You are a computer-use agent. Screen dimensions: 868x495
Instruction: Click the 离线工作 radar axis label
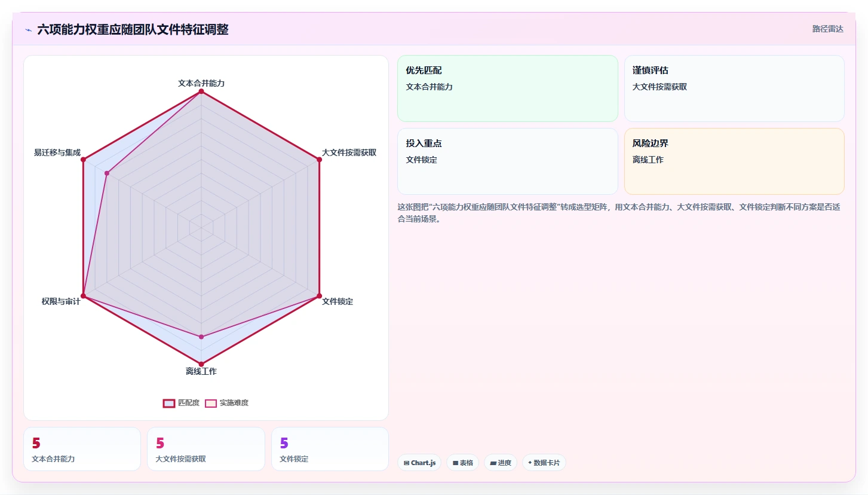[x=201, y=371]
